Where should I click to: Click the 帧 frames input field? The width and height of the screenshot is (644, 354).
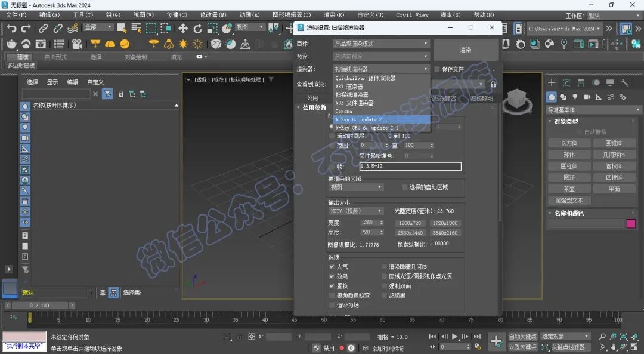[x=410, y=166]
